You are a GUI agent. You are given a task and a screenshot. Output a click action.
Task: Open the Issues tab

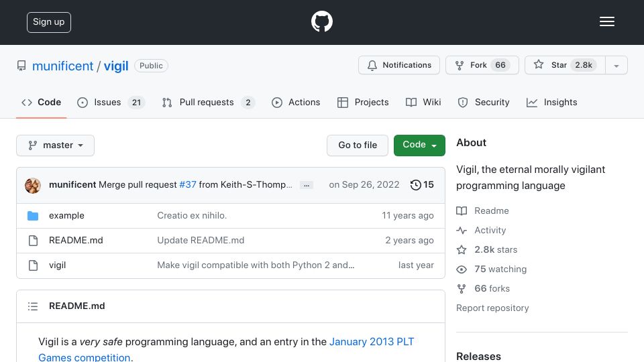pyautogui.click(x=111, y=102)
